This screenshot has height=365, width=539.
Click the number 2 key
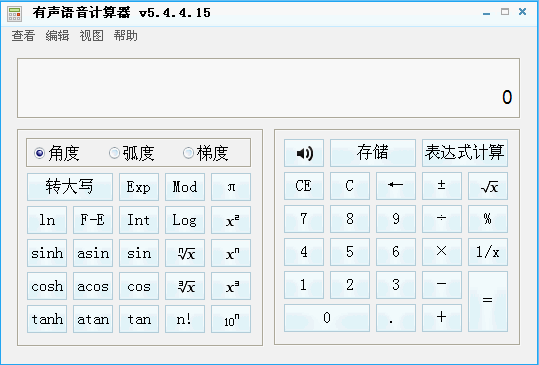350,285
